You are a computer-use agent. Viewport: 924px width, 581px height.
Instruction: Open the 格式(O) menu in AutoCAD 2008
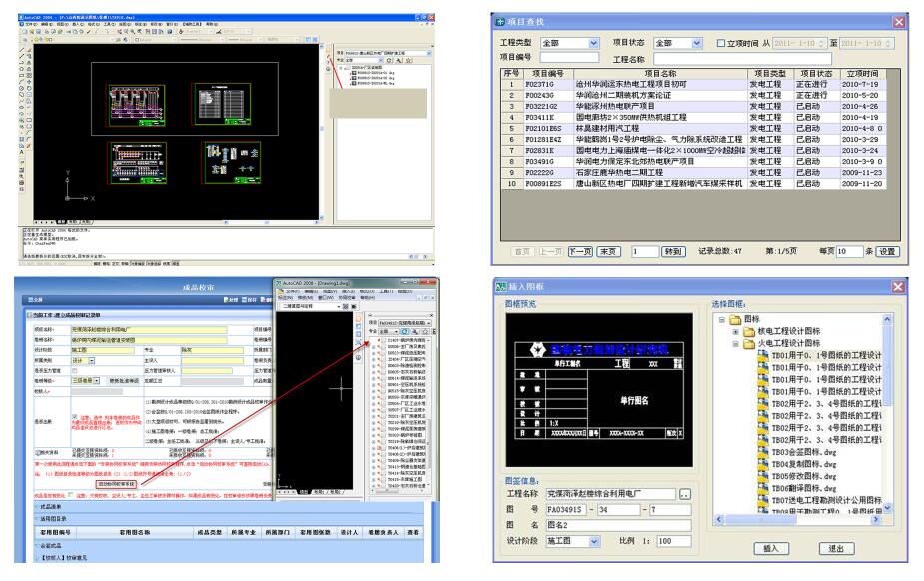click(x=368, y=291)
